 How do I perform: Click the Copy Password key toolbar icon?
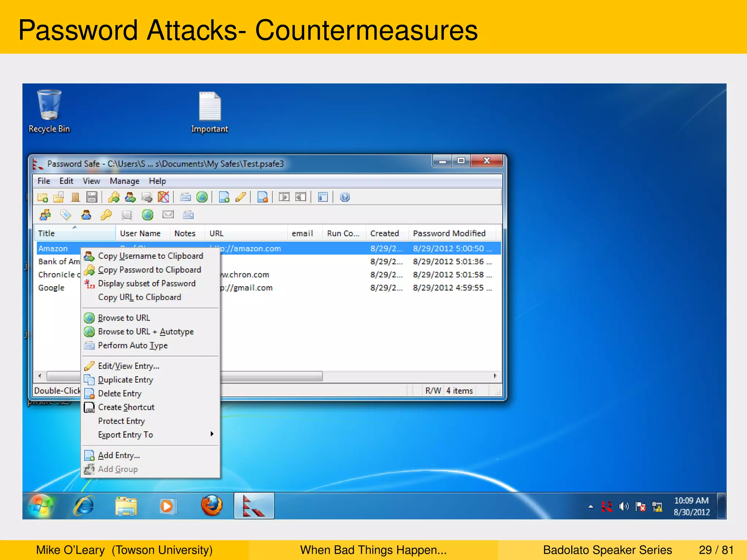[114, 197]
